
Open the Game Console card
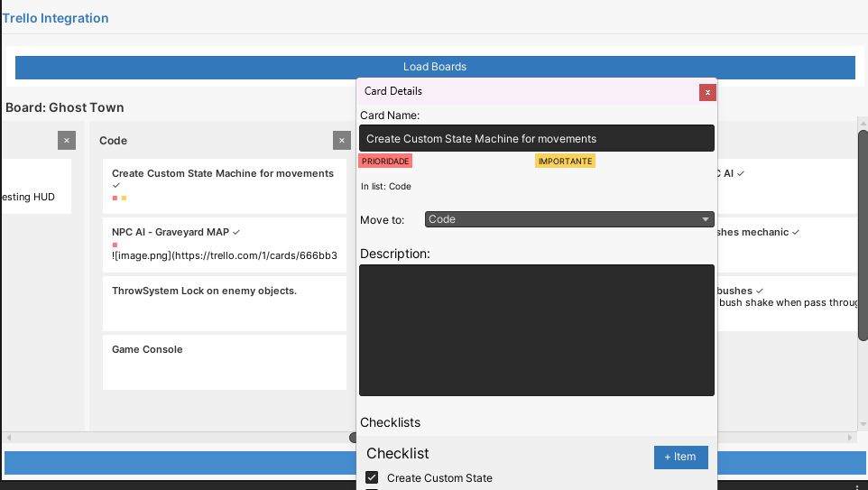click(x=224, y=362)
